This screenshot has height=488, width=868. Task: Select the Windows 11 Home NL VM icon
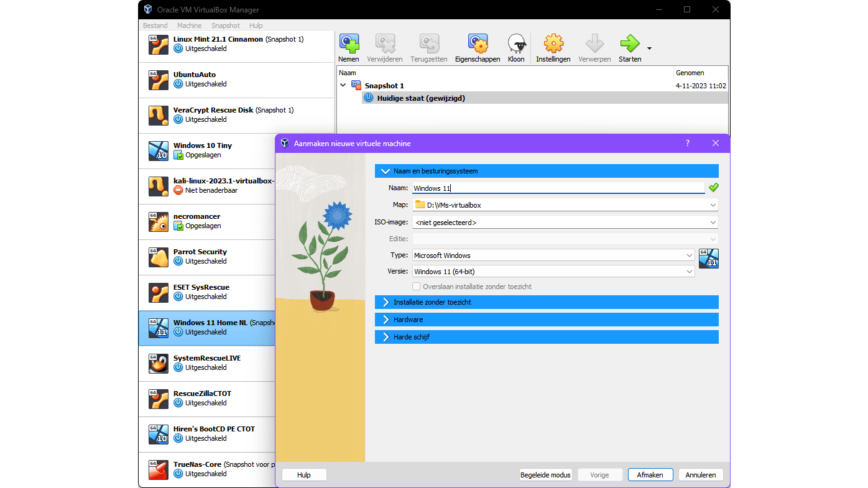159,328
